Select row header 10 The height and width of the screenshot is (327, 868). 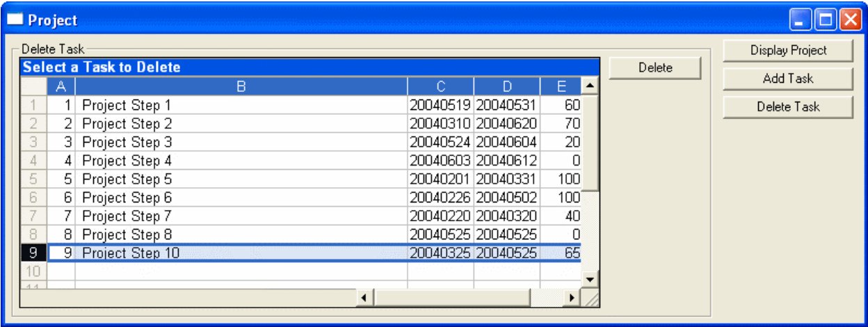pyautogui.click(x=33, y=271)
